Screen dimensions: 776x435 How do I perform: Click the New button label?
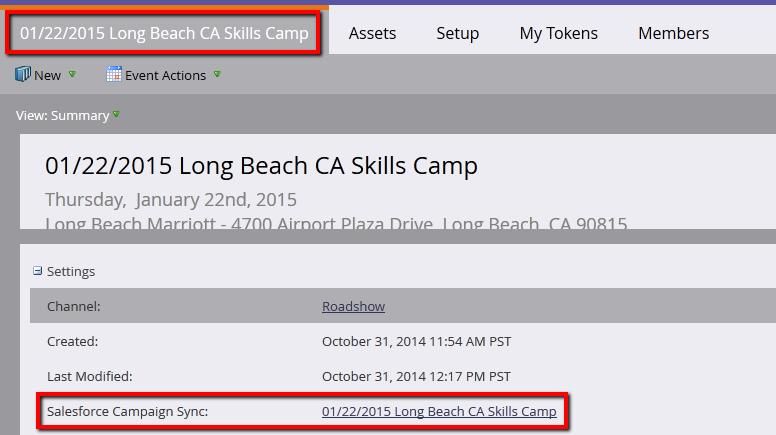[47, 75]
